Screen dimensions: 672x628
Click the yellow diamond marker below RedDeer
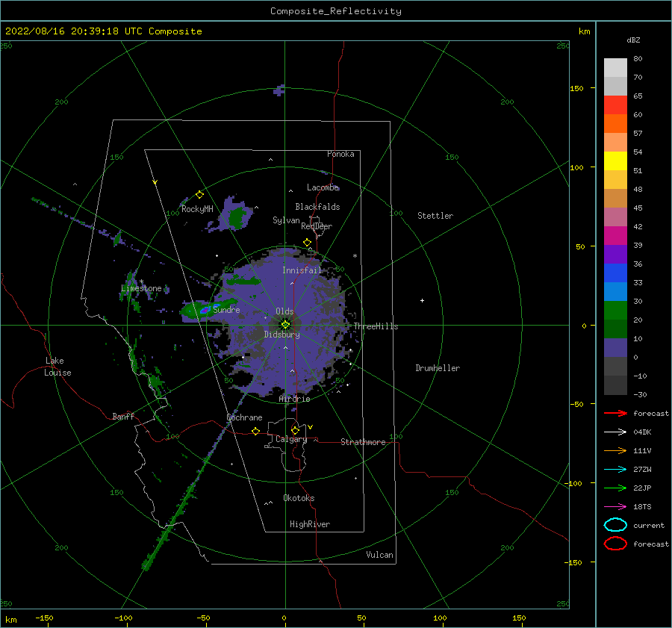coord(307,242)
